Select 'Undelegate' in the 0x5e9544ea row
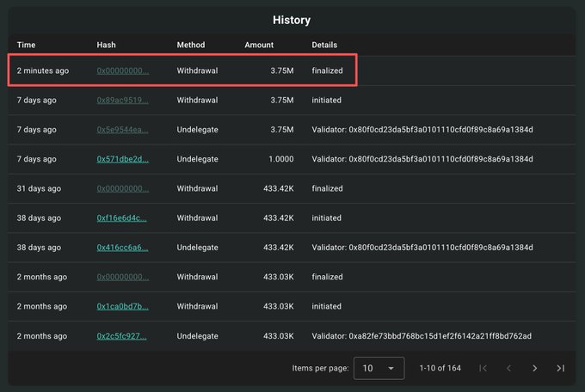585x392 pixels. (x=197, y=130)
